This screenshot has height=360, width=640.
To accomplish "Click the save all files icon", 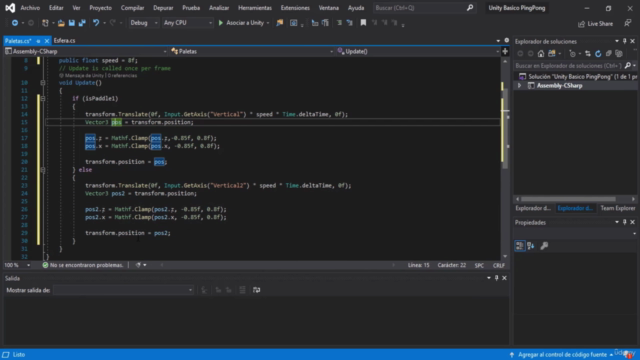I will 82,23.
